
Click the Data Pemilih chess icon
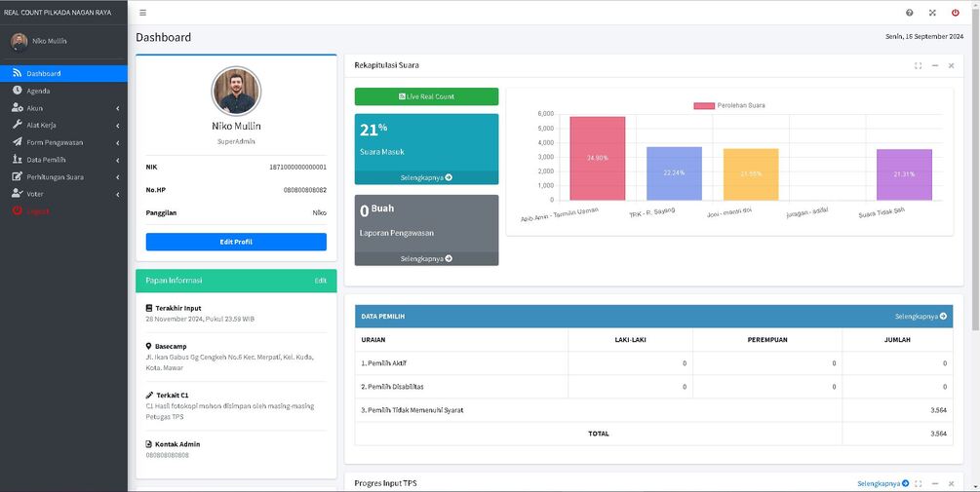[x=17, y=160]
